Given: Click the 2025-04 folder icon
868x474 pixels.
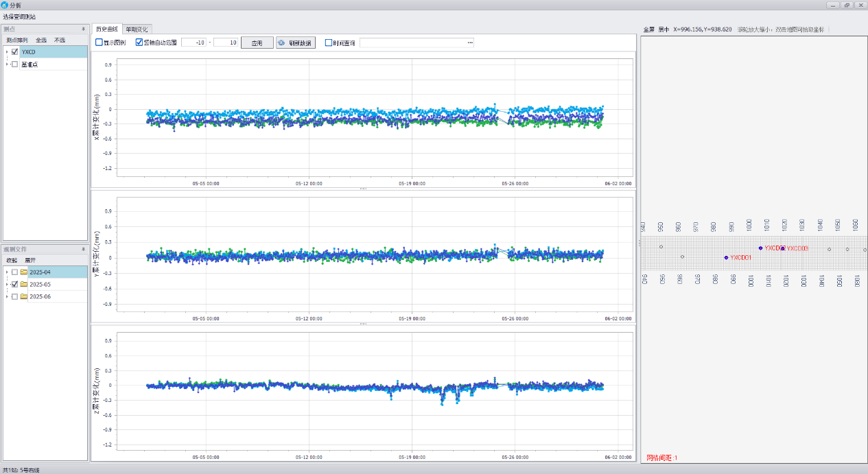Looking at the screenshot, I should (24, 272).
